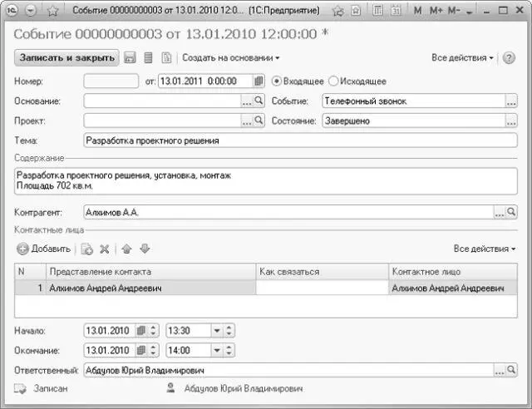532x409 pixels.
Task: Click the ellipsis button in Событие field
Action: [511, 101]
